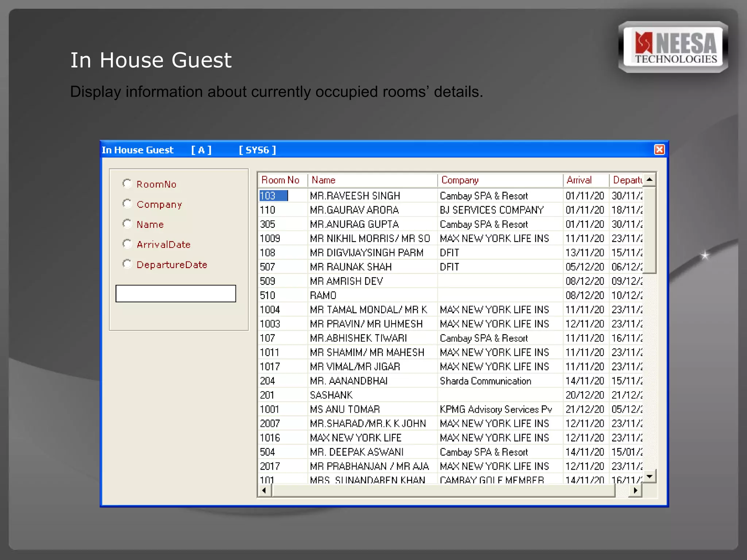Select room 1004 row
Viewport: 747px width, 560px height.
[451, 310]
